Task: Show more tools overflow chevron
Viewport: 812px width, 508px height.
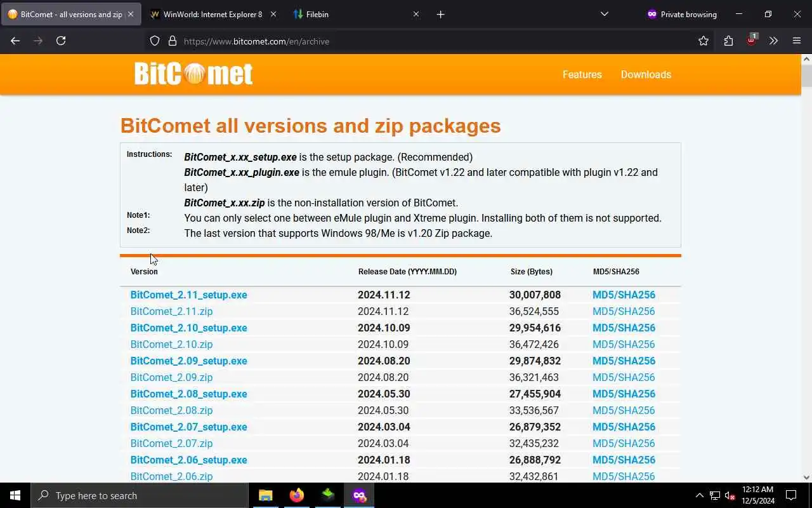Action: 773,41
